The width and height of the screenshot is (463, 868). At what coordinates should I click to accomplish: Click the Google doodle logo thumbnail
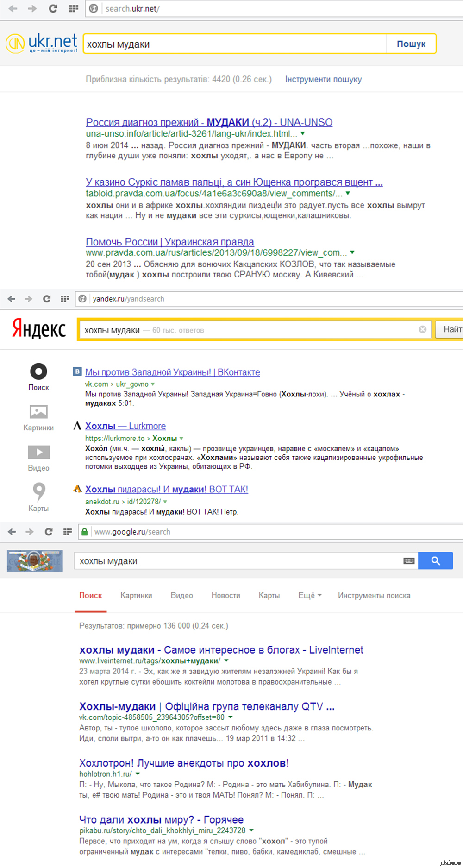pos(35,561)
